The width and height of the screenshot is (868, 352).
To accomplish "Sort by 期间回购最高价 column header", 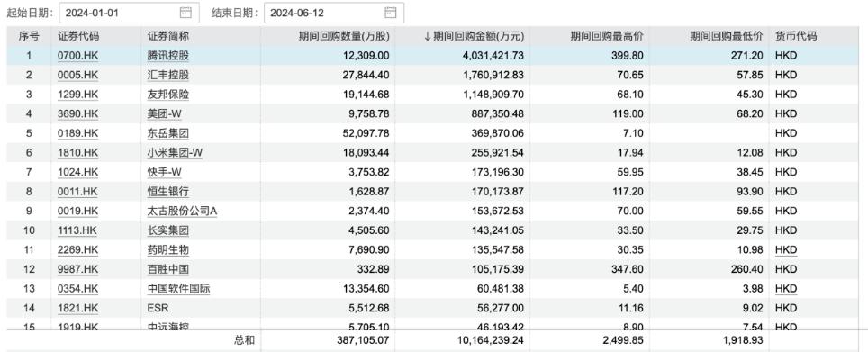I will click(607, 37).
